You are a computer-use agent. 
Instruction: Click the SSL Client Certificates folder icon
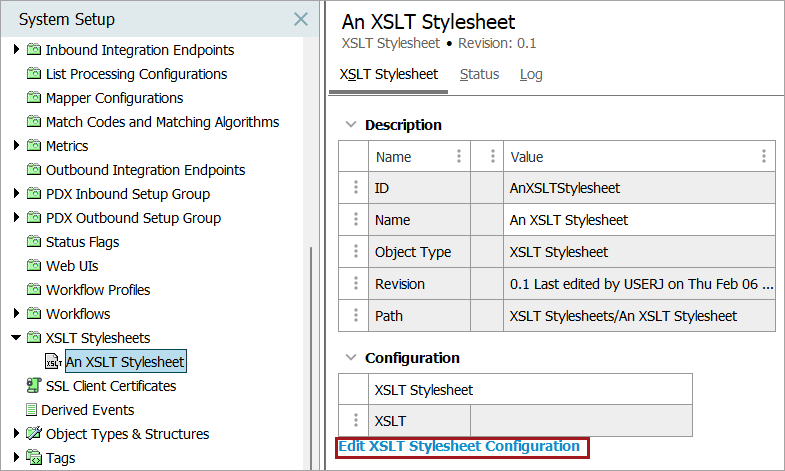34,386
